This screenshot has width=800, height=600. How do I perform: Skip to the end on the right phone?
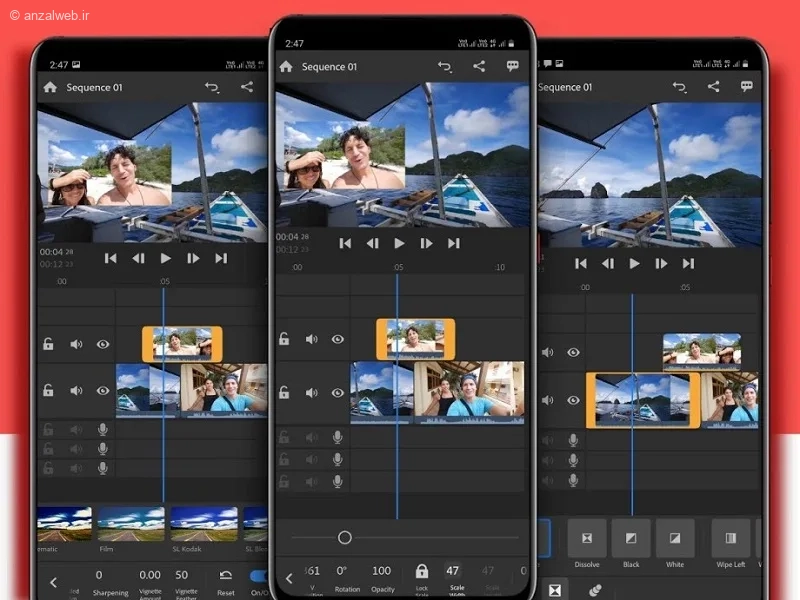coord(689,263)
